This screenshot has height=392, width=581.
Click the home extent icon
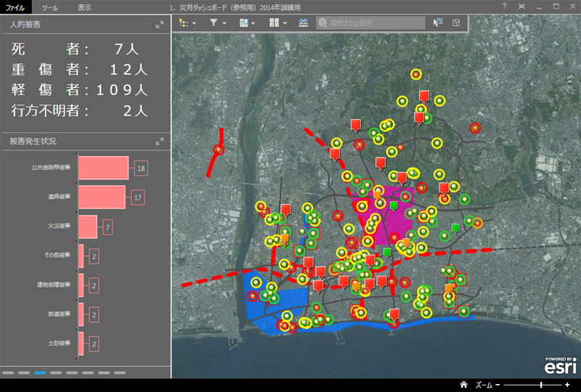(463, 384)
